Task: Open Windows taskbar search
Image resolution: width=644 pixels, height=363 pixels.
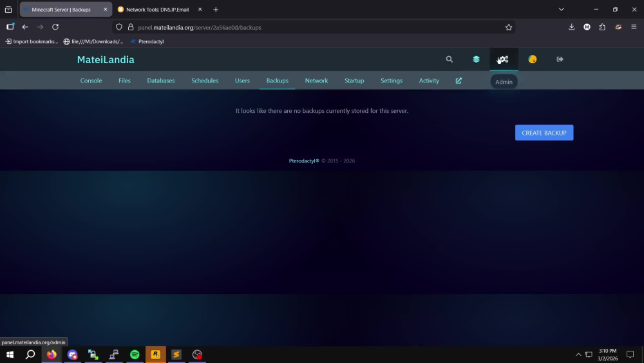Action: coord(30,355)
